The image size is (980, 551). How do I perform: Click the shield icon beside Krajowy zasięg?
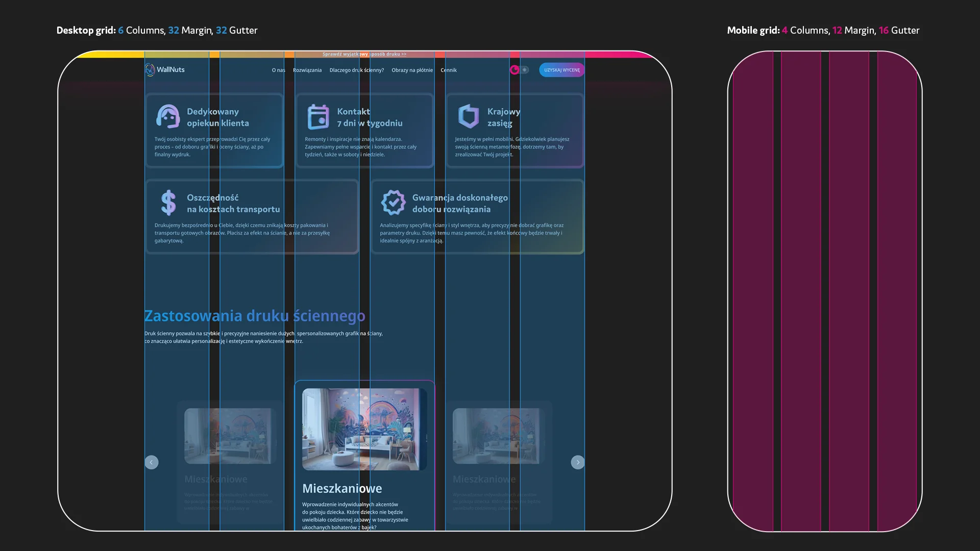(x=468, y=117)
